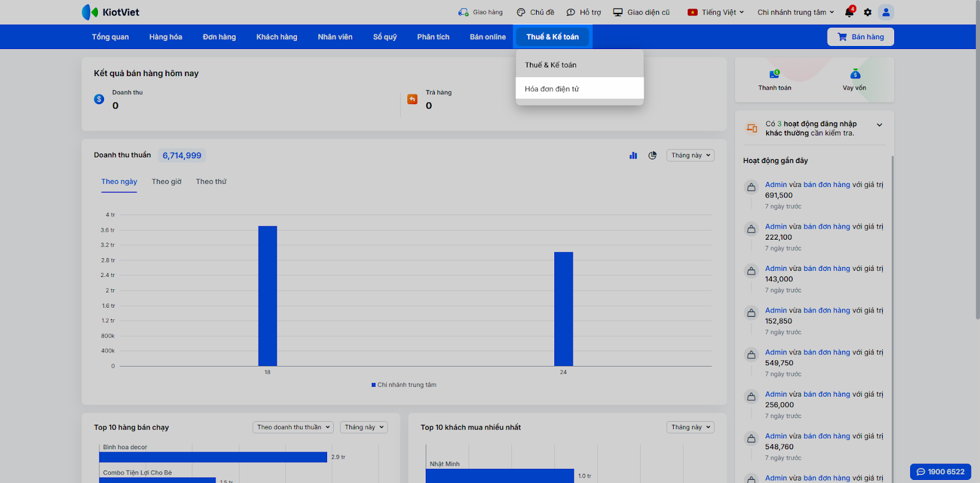The image size is (980, 483).
Task: Open the bán đơn hàng link for 222,100
Action: [827, 227]
